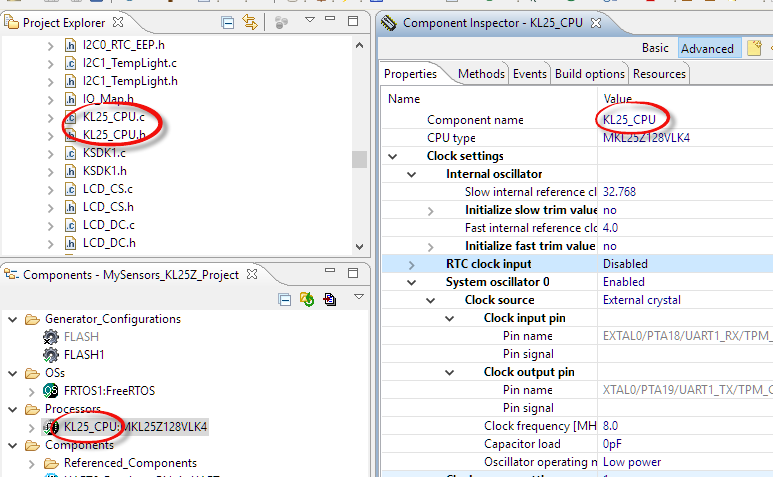Screen dimensions: 773x477
Task: Click the LCD_CS.h file icon
Action: tap(70, 207)
